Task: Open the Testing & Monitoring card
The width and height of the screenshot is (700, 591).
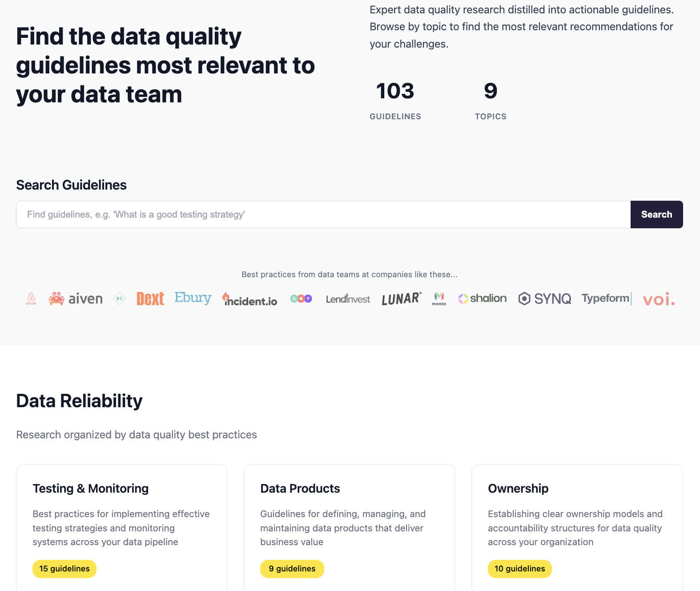Action: 122,528
